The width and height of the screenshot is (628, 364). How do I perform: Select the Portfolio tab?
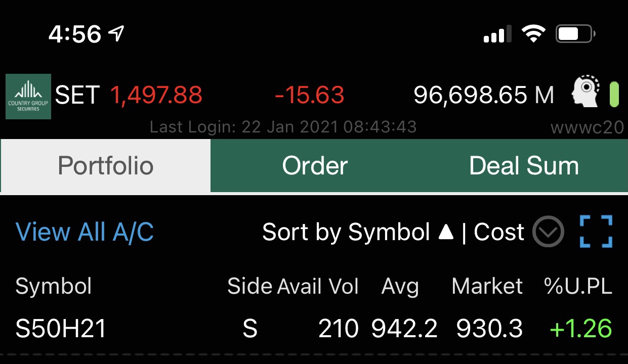tap(105, 166)
